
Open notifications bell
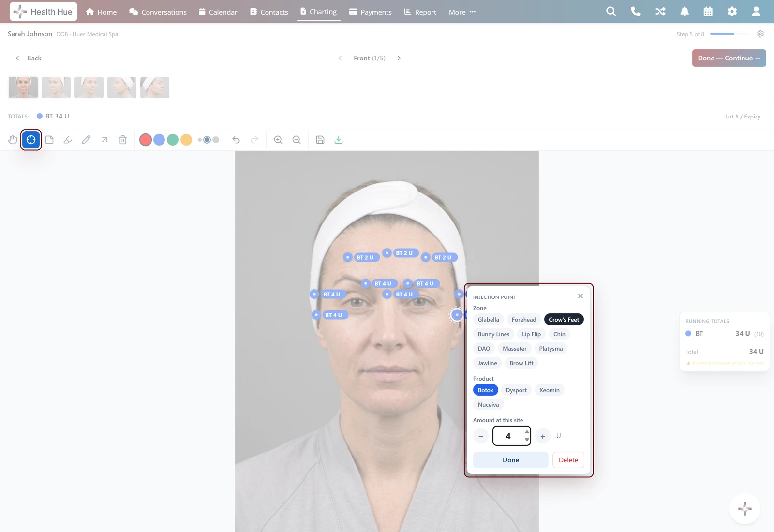(x=685, y=12)
